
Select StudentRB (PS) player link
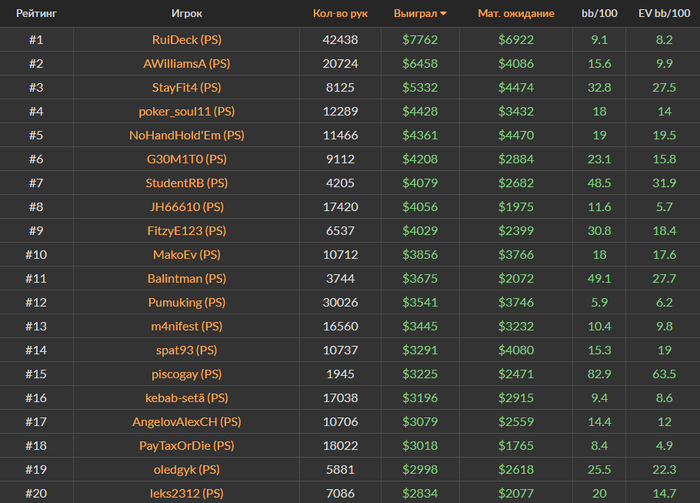186,184
